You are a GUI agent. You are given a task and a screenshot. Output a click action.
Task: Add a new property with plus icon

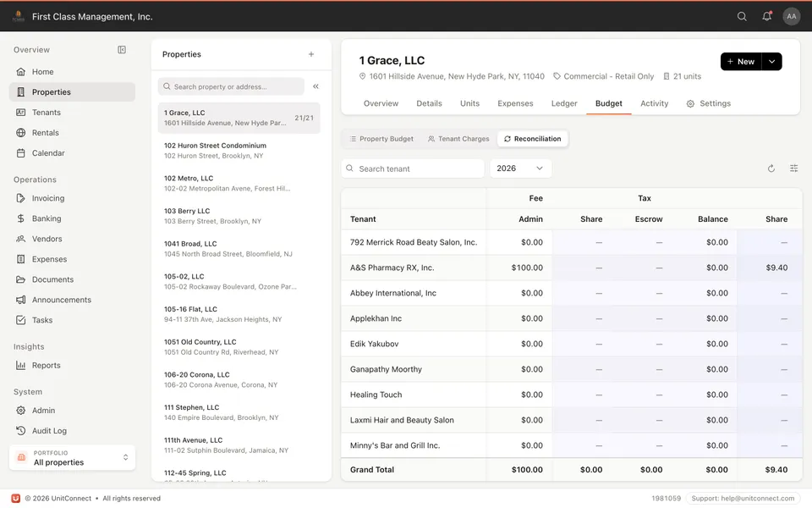tap(311, 54)
